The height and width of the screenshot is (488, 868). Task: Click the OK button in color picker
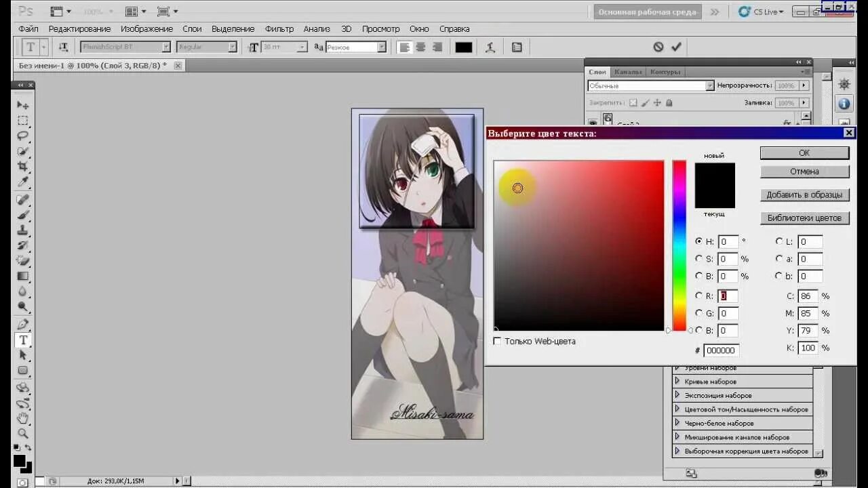pos(804,153)
